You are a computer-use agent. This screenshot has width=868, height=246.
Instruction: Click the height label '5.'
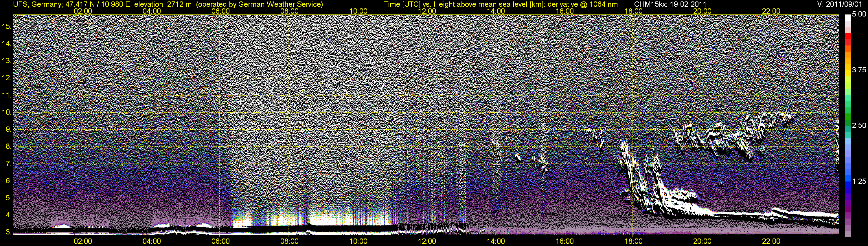pyautogui.click(x=9, y=198)
